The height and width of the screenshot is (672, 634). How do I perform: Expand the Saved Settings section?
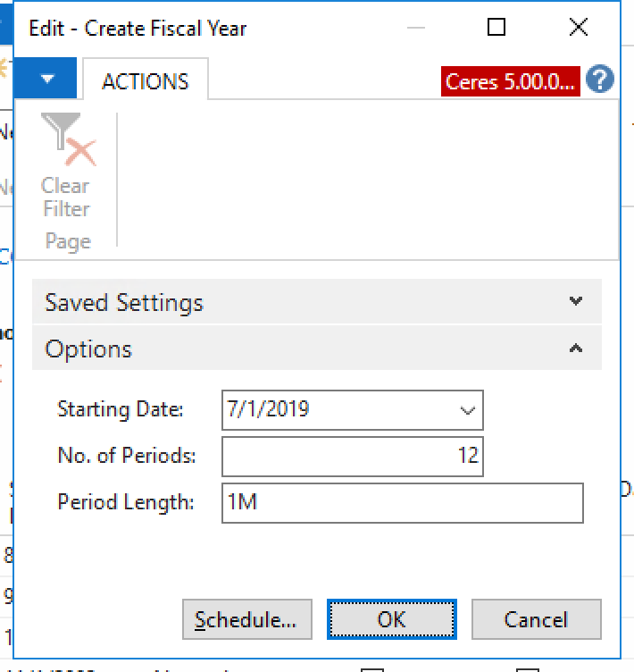124,302
